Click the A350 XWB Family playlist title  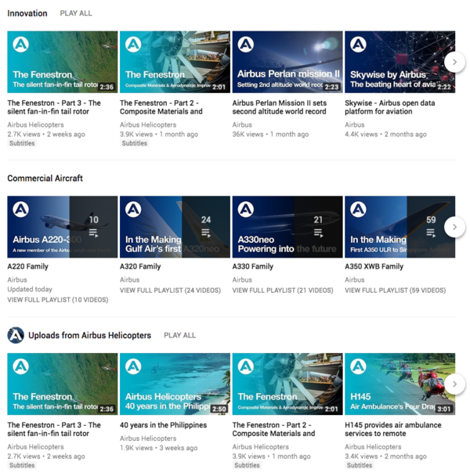pos(374,266)
